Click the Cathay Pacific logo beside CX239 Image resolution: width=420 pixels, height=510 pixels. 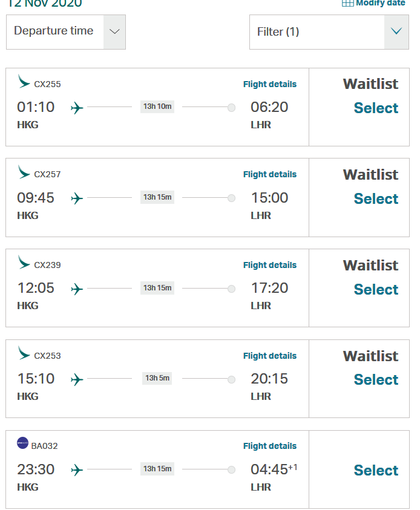click(x=24, y=263)
